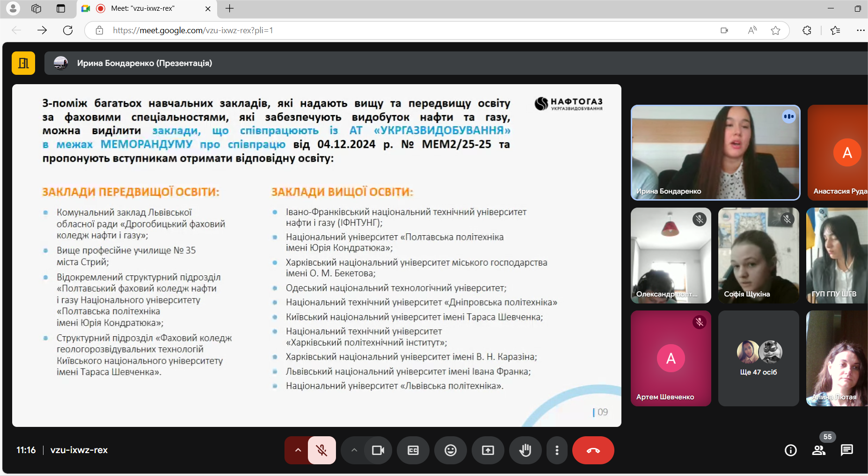Reload the Meet page
Screen dimensions: 868x476
point(68,30)
